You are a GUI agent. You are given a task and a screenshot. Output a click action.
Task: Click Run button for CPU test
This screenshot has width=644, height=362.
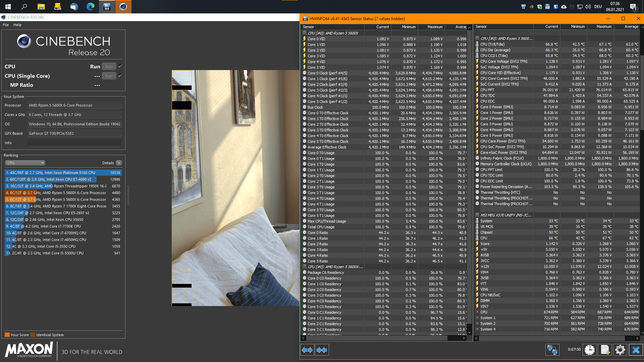coord(109,67)
